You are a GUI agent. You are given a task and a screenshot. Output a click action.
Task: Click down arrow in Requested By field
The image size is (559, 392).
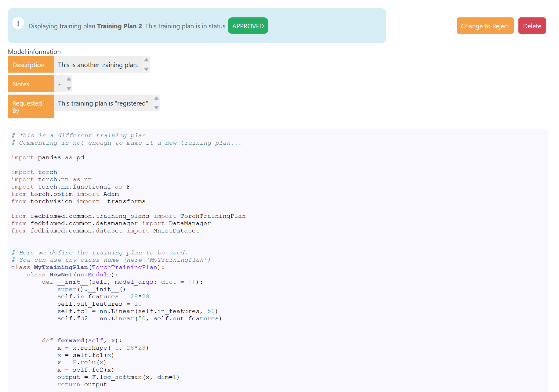(157, 108)
